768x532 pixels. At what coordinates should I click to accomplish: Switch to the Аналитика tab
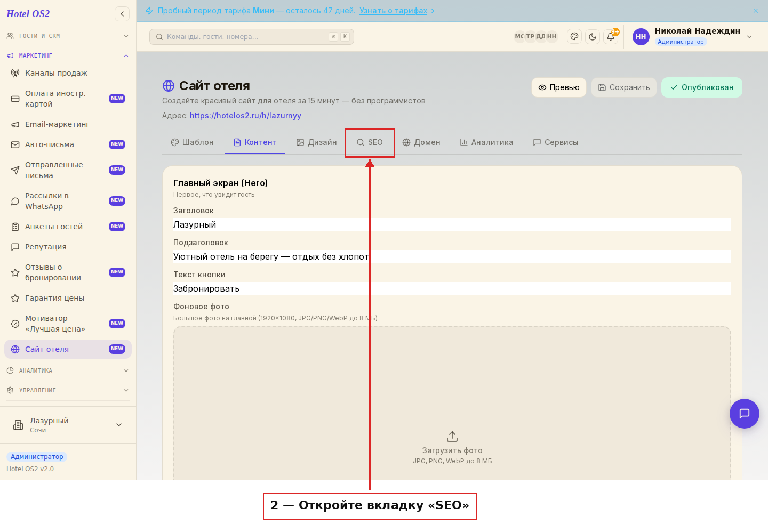tap(486, 142)
